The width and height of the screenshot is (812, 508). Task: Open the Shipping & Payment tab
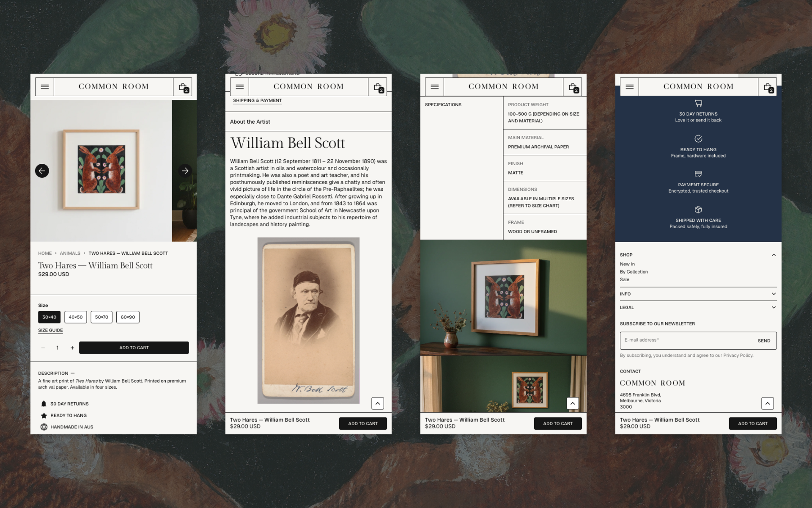(257, 101)
